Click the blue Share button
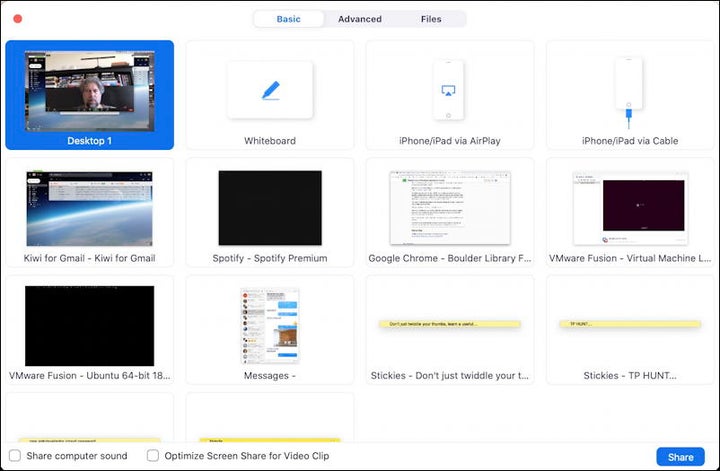 click(x=680, y=457)
